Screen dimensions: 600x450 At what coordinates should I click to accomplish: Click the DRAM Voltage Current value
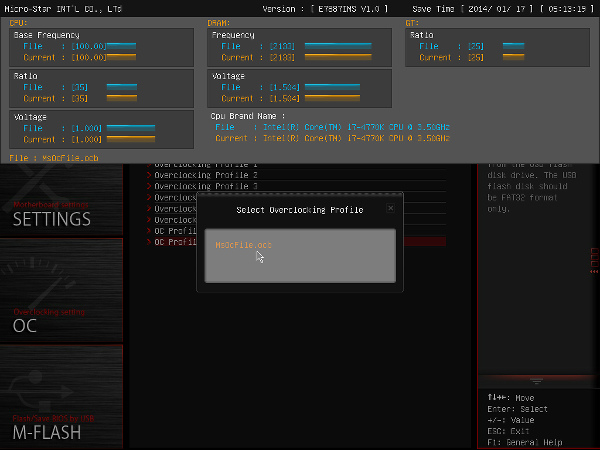[x=285, y=98]
